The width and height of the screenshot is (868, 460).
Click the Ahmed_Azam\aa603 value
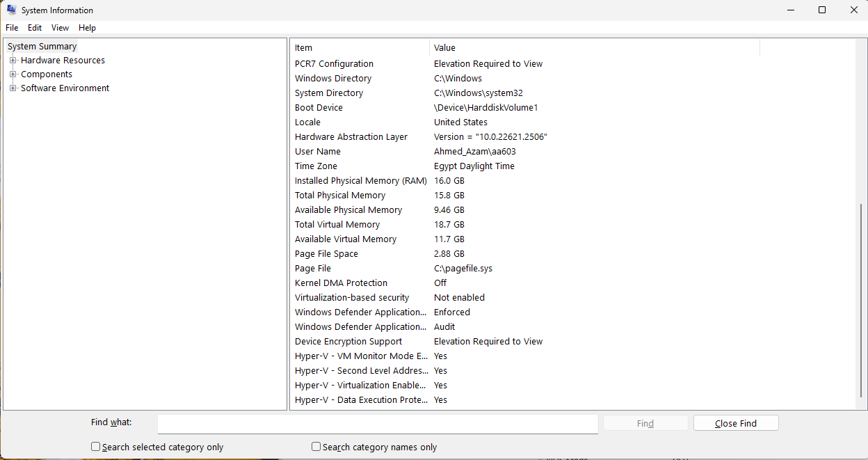click(475, 151)
